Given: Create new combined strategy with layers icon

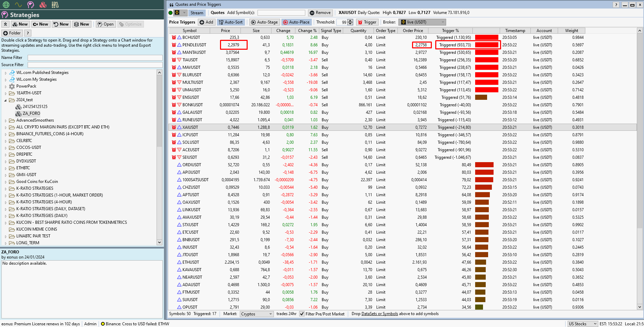Looking at the screenshot, I should point(82,24).
